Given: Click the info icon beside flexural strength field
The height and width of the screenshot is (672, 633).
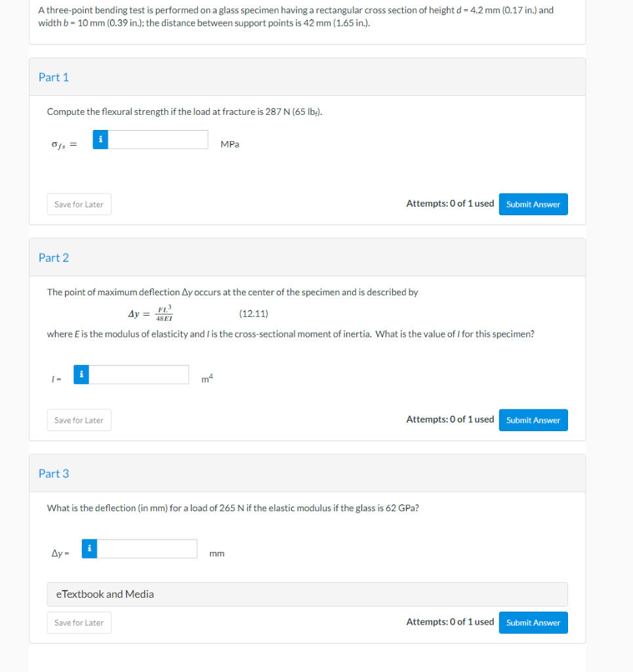Looking at the screenshot, I should coord(100,140).
